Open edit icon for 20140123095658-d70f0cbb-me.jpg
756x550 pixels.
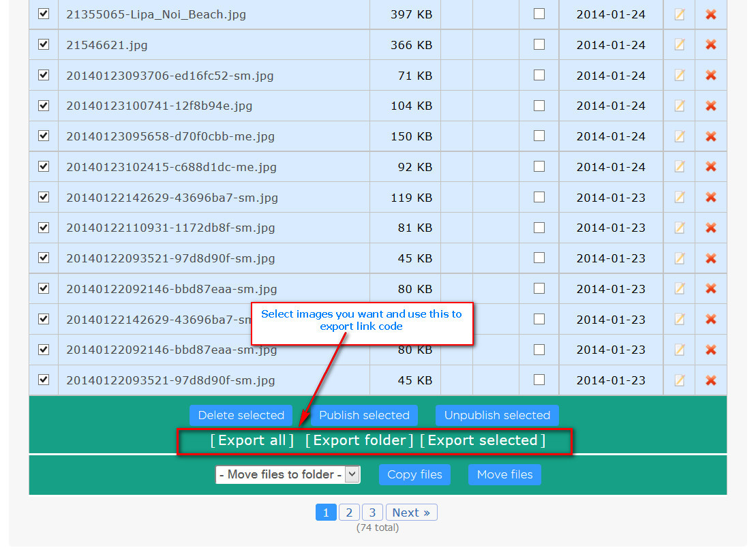pyautogui.click(x=679, y=136)
